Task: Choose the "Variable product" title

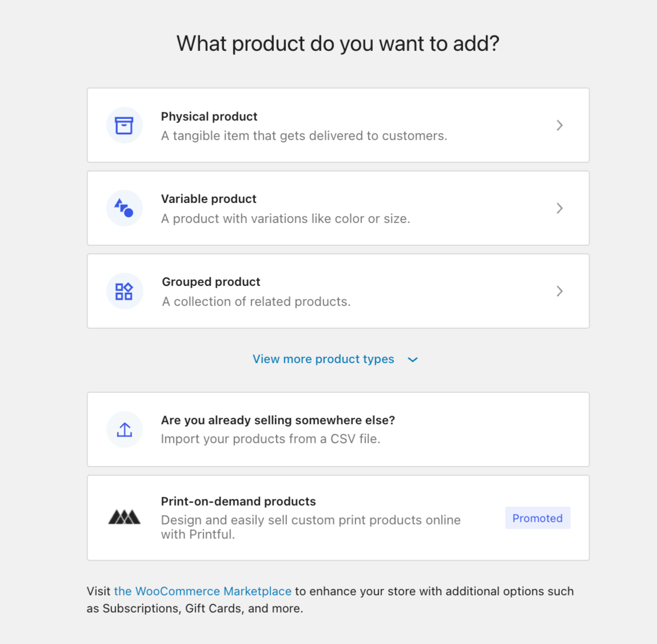Action: pos(209,199)
